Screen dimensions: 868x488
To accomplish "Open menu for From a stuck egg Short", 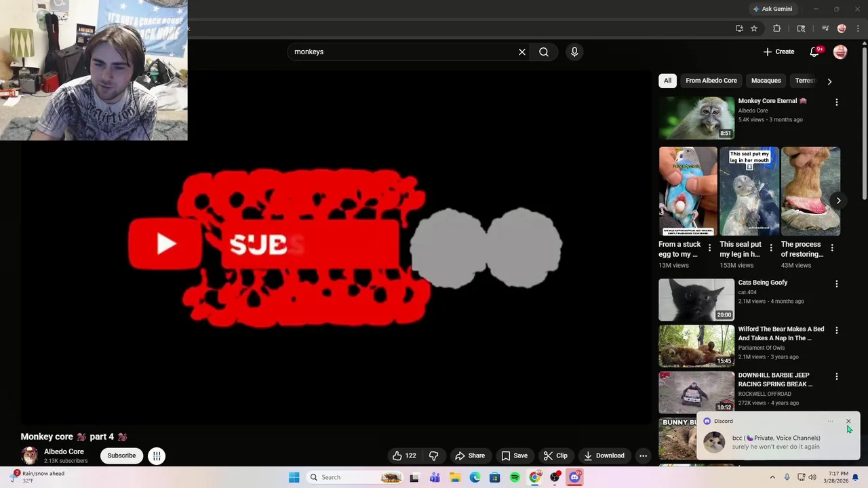I will tap(709, 248).
